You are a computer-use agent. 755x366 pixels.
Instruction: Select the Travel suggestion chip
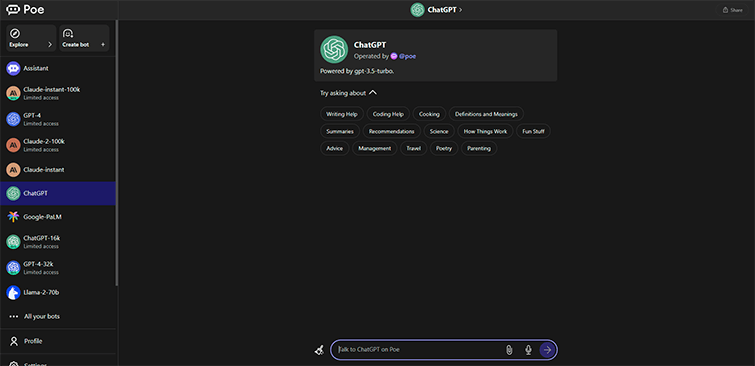(414, 148)
